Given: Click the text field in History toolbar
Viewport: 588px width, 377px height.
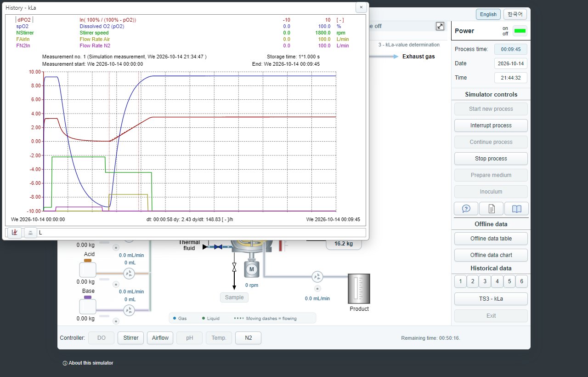Looking at the screenshot, I should click(x=202, y=233).
